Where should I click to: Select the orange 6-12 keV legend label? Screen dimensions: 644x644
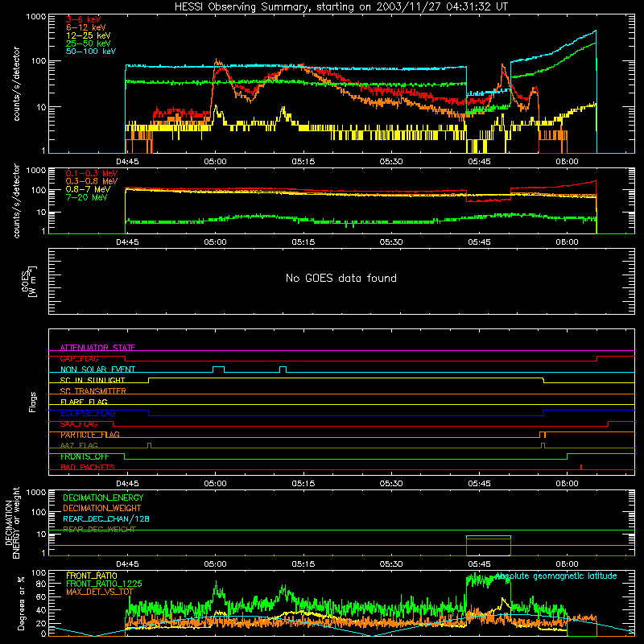[x=85, y=27]
